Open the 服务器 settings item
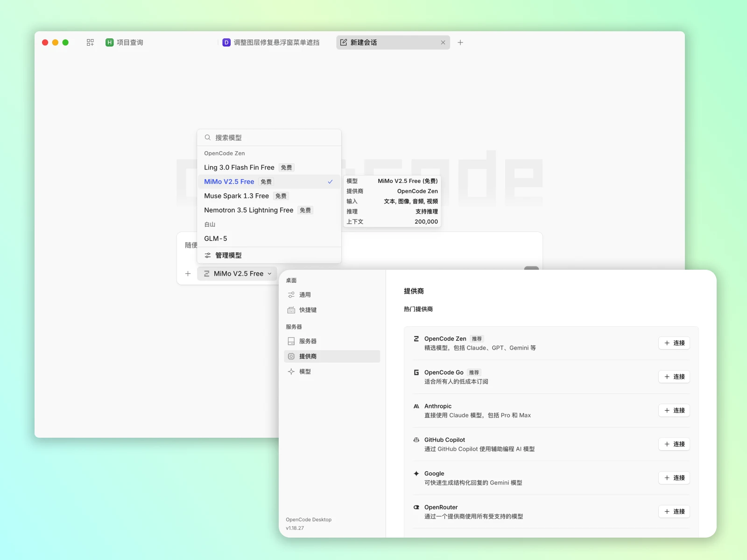The width and height of the screenshot is (747, 560). 332,341
